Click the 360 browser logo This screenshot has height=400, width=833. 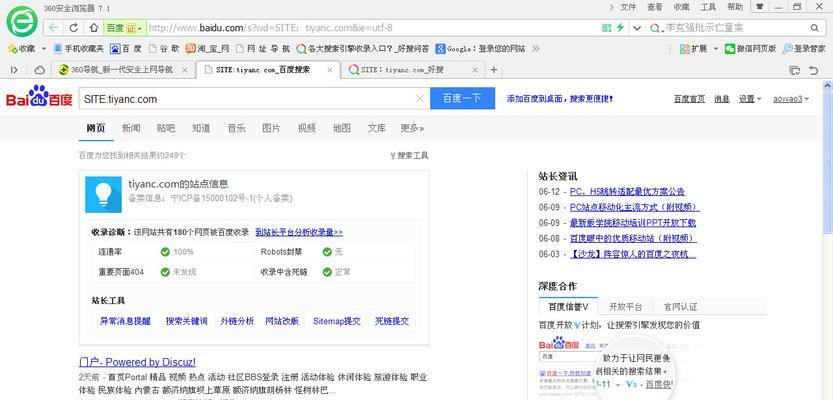click(x=22, y=21)
